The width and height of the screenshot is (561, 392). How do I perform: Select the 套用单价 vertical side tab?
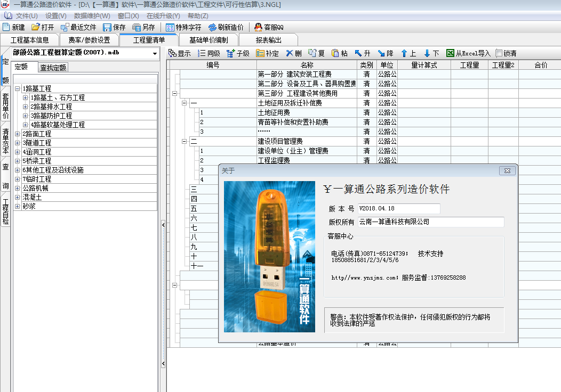click(6, 106)
